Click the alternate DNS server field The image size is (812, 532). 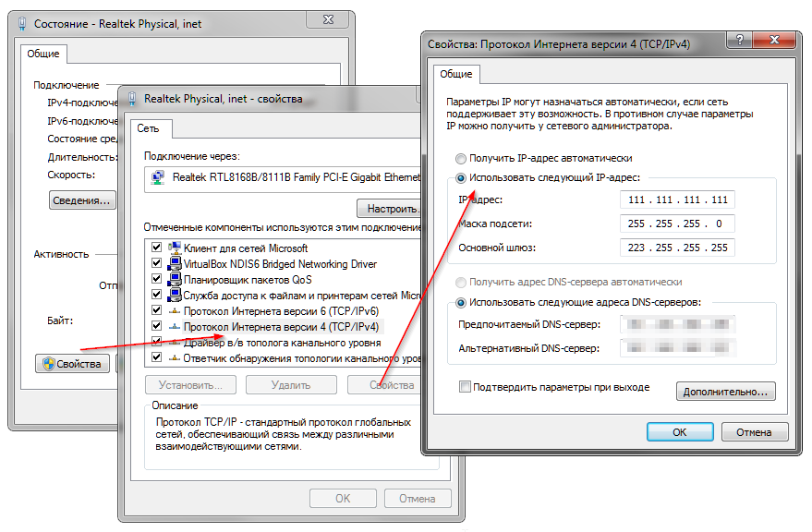click(x=677, y=348)
